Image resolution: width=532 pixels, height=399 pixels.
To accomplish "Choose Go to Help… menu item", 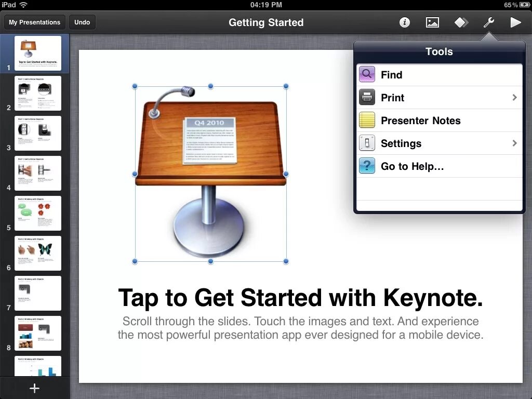I will coord(439,166).
